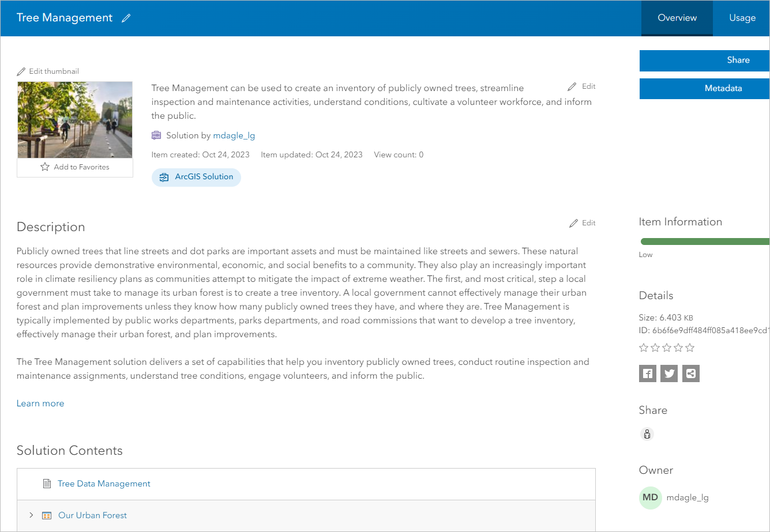Click the Edit thumbnail pencil icon
The width and height of the screenshot is (770, 532).
pos(21,71)
